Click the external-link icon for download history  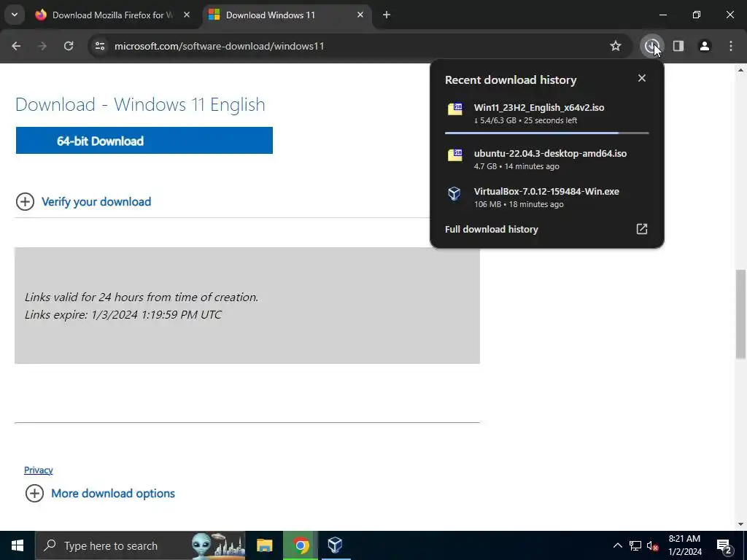pyautogui.click(x=642, y=229)
